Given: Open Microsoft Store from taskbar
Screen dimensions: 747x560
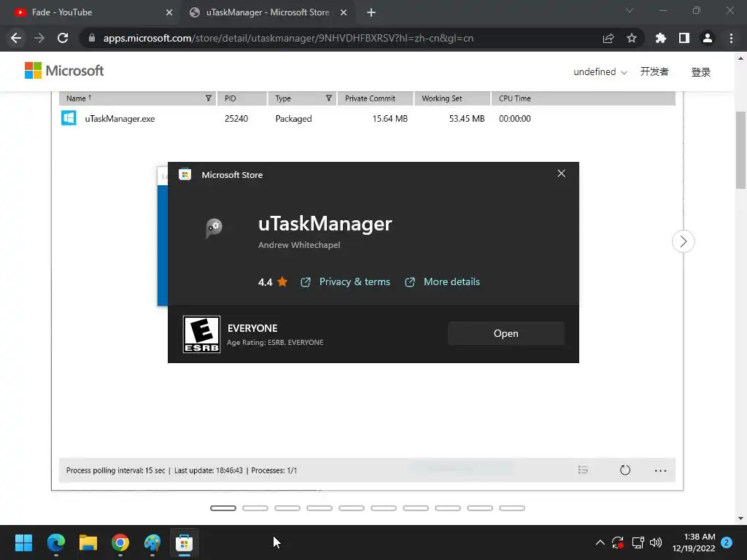Looking at the screenshot, I should tap(185, 542).
